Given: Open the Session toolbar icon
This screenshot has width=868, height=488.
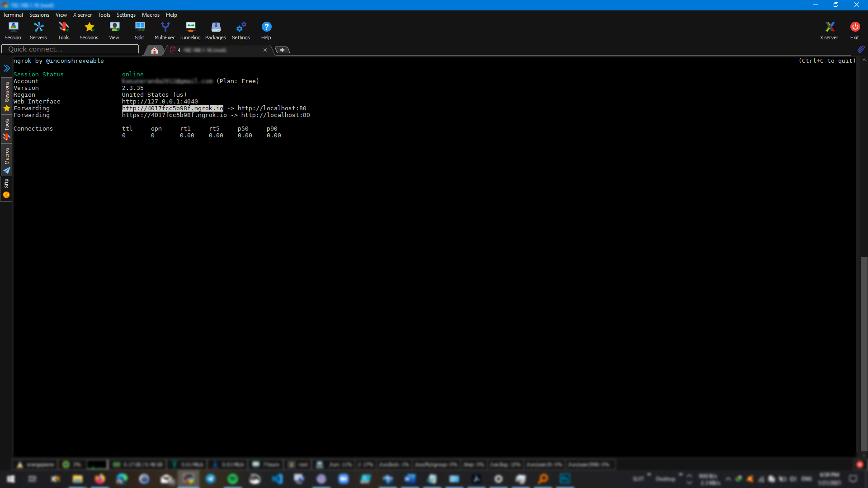Looking at the screenshot, I should coord(13,31).
